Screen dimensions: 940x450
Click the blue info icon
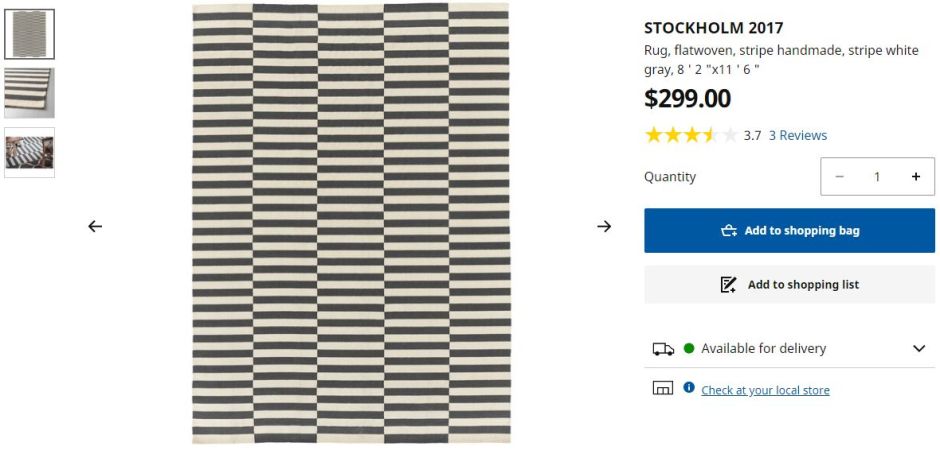coord(689,388)
